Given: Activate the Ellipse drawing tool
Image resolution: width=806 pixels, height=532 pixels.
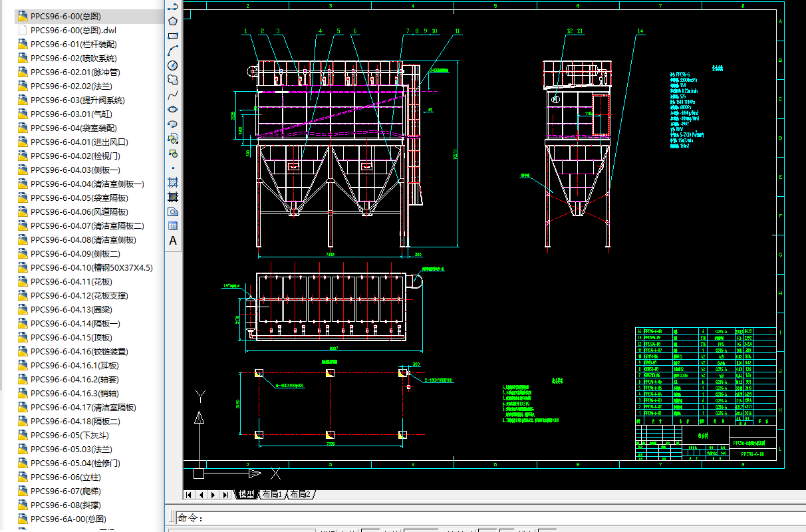Looking at the screenshot, I should pyautogui.click(x=173, y=109).
